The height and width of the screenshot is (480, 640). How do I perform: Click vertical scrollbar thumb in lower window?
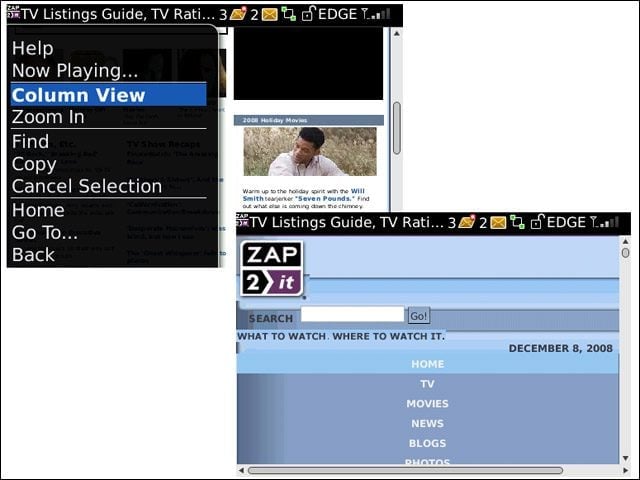(x=625, y=253)
